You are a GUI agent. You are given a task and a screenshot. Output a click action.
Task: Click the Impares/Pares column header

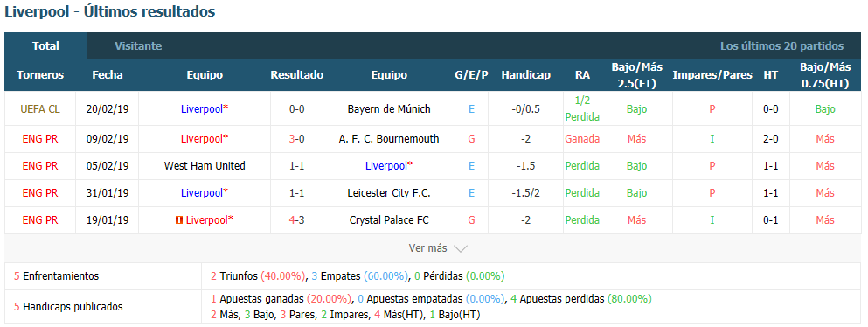712,74
